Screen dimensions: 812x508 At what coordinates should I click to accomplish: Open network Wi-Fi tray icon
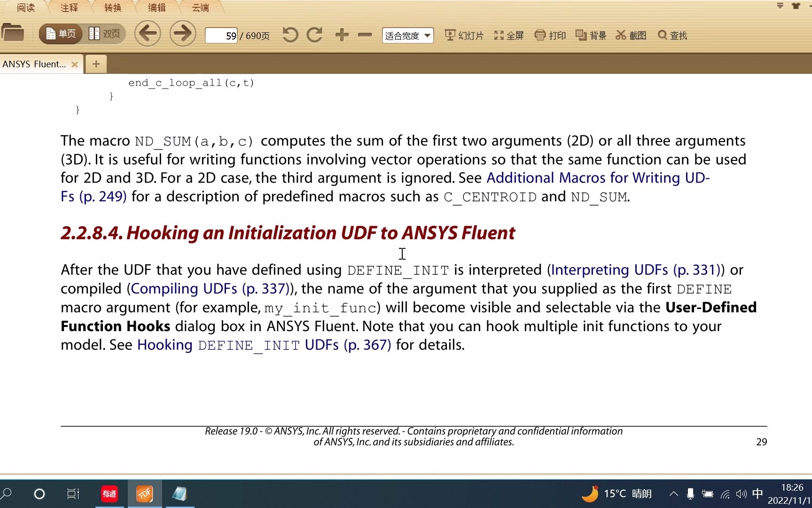point(725,494)
